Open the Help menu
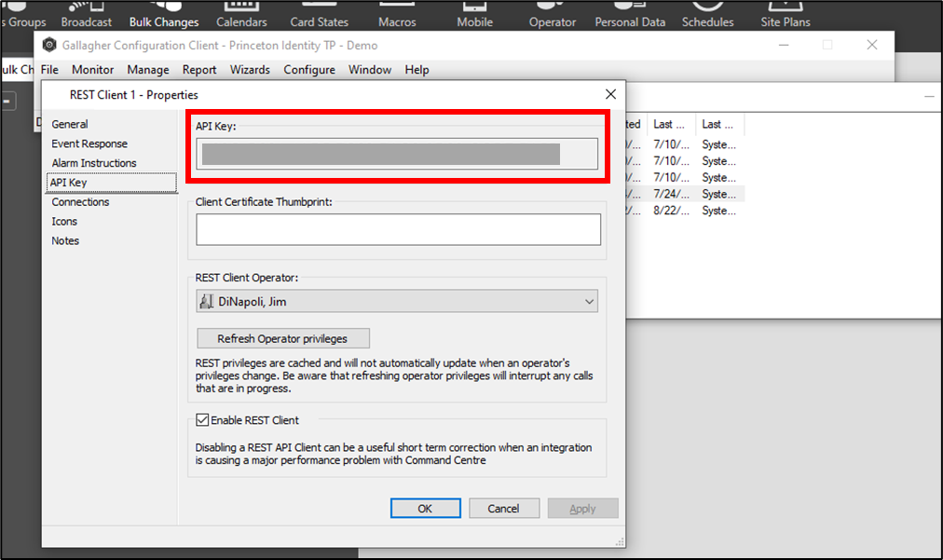This screenshot has width=943, height=560. (x=417, y=70)
